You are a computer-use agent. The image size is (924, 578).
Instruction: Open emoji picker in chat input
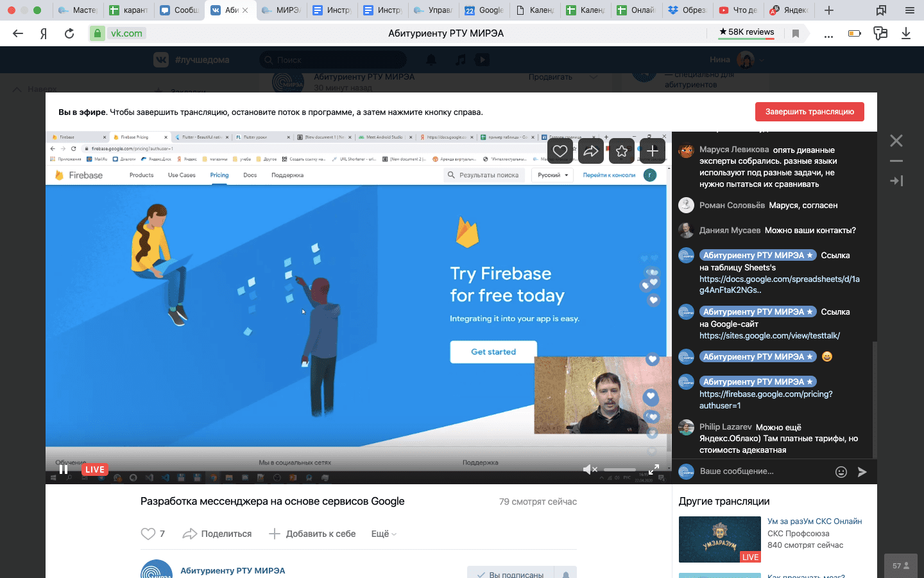841,472
